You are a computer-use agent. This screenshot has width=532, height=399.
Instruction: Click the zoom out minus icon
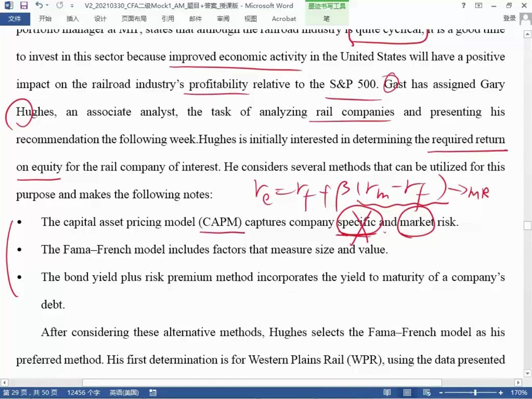pyautogui.click(x=441, y=393)
